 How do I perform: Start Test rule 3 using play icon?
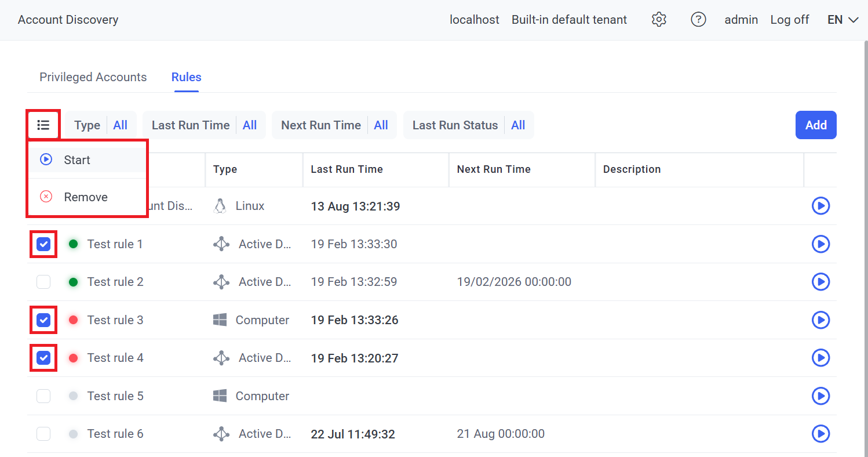pos(820,320)
